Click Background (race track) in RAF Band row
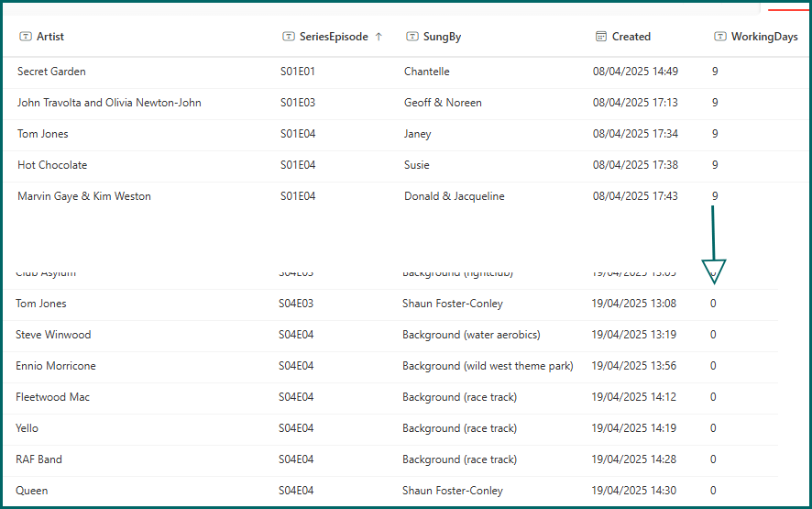The width and height of the screenshot is (812, 509). pos(459,459)
